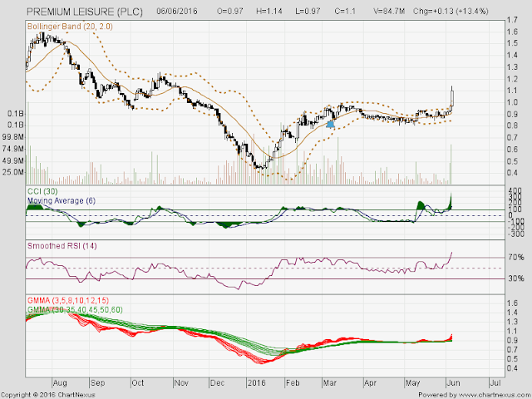Click the 74.9M volume axis label
This screenshot has height=399, width=532.
point(15,149)
